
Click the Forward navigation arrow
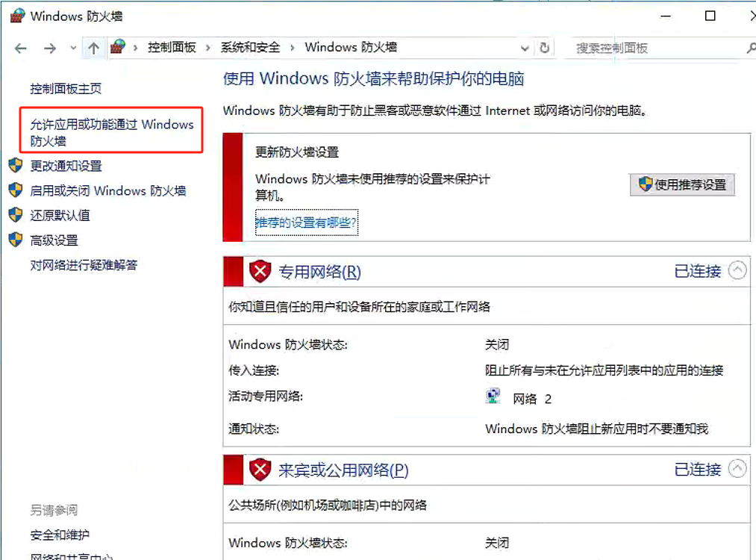click(x=50, y=49)
